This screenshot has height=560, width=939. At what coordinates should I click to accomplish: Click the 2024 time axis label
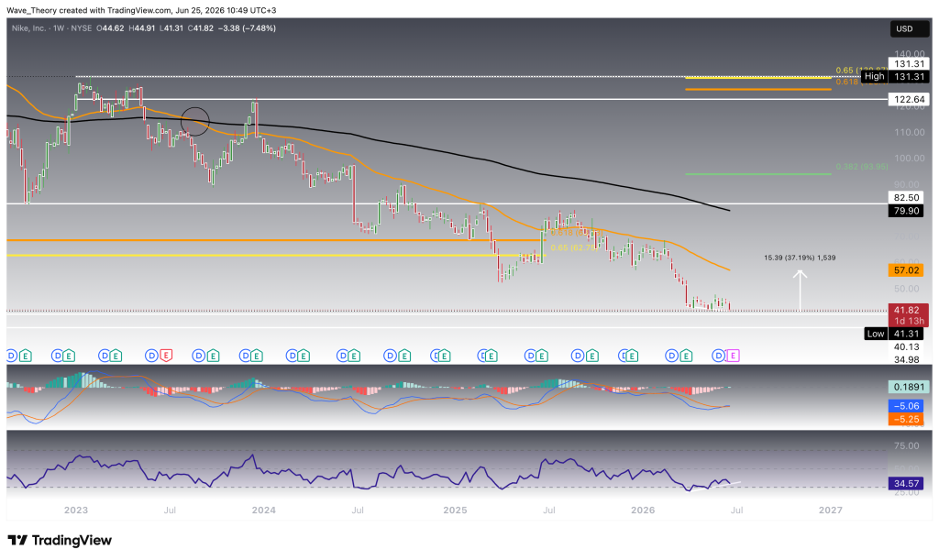click(x=263, y=511)
